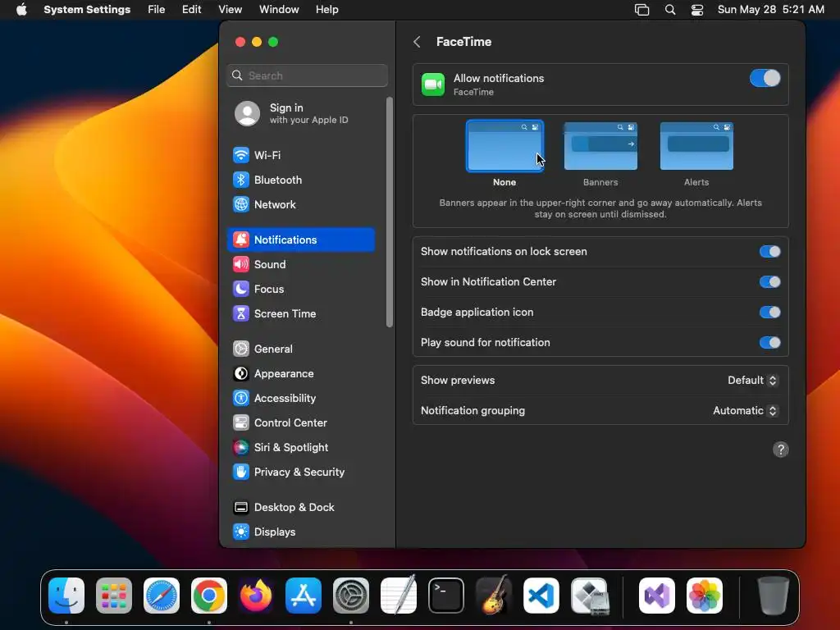Open Focus settings

pos(300,290)
